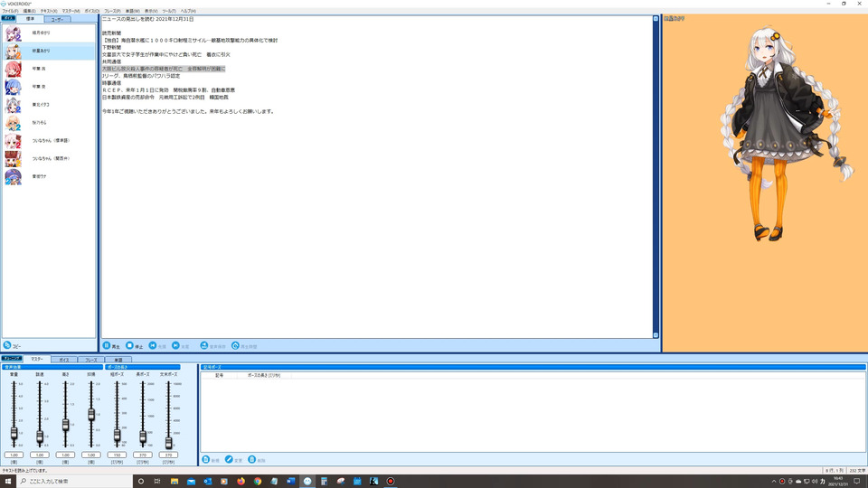868x488 pixels.
Task: Click the highlighted 大阪ビル放火 headline line
Action: (164, 69)
